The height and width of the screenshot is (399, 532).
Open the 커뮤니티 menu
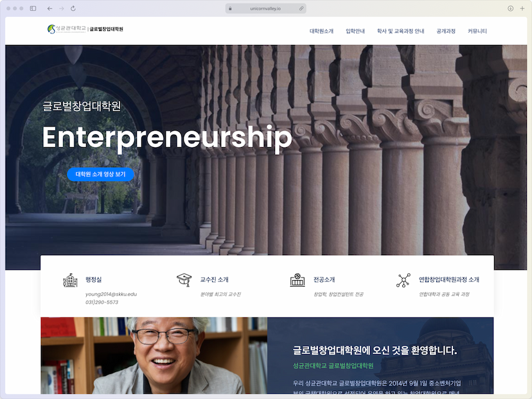coord(477,31)
